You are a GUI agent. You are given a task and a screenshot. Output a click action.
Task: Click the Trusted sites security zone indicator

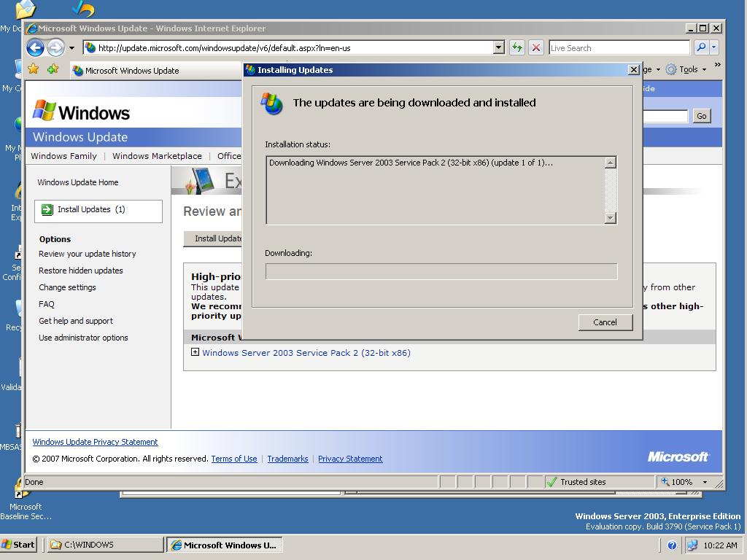point(600,482)
